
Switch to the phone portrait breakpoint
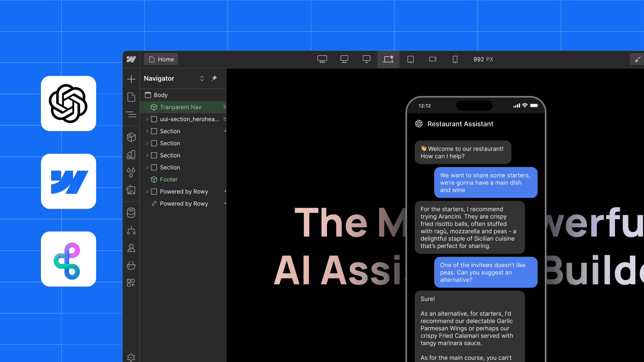[455, 59]
